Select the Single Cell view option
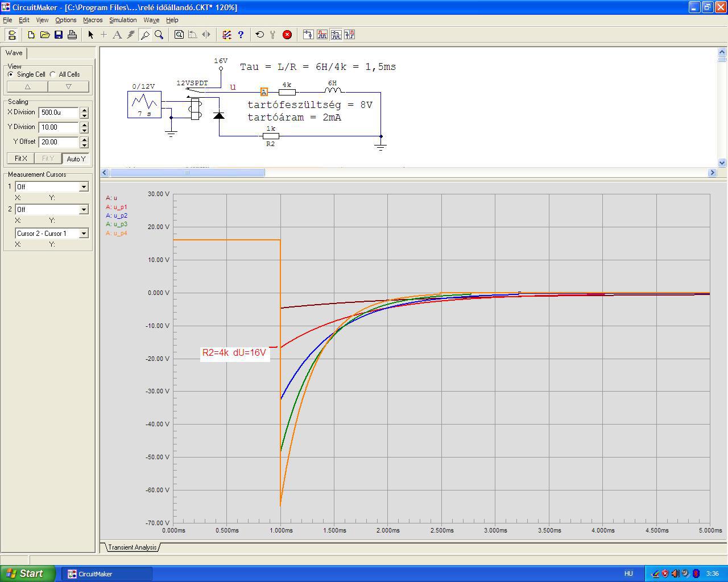Viewport: 728px width, 582px height. click(x=27, y=74)
